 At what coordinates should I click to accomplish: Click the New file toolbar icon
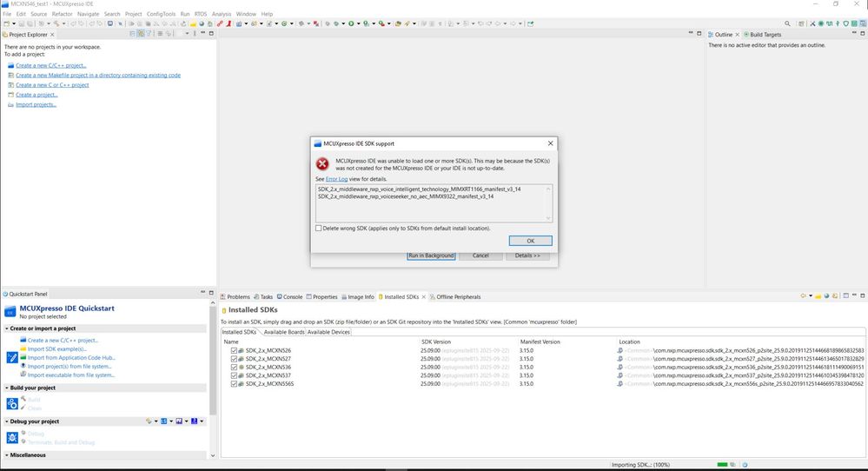(7, 23)
